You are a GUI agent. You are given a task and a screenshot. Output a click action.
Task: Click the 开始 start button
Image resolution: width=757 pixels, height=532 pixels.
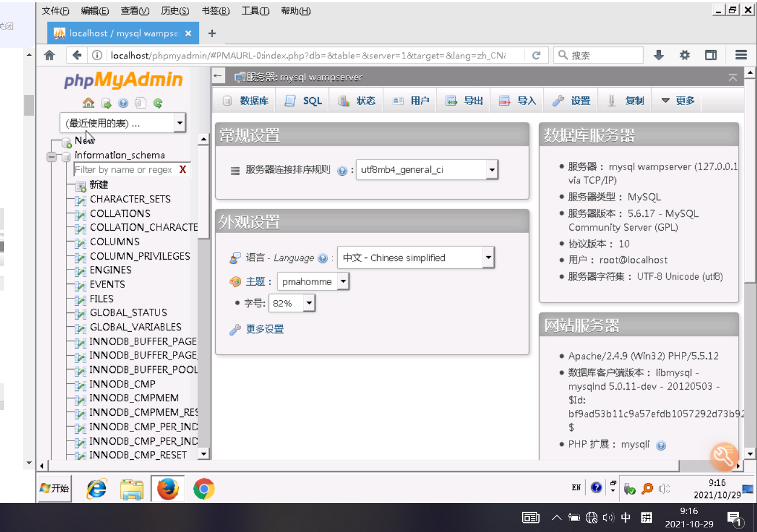[54, 489]
